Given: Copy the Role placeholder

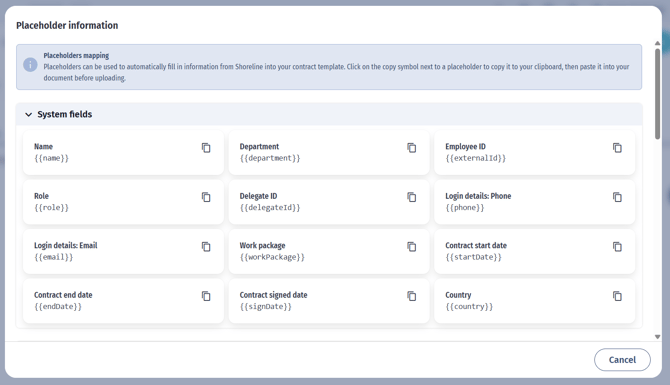Looking at the screenshot, I should point(206,197).
